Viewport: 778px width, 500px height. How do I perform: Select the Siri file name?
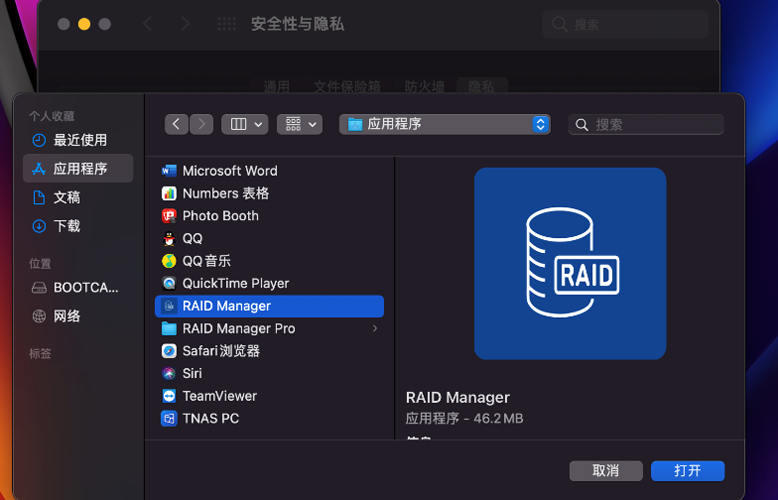point(192,374)
